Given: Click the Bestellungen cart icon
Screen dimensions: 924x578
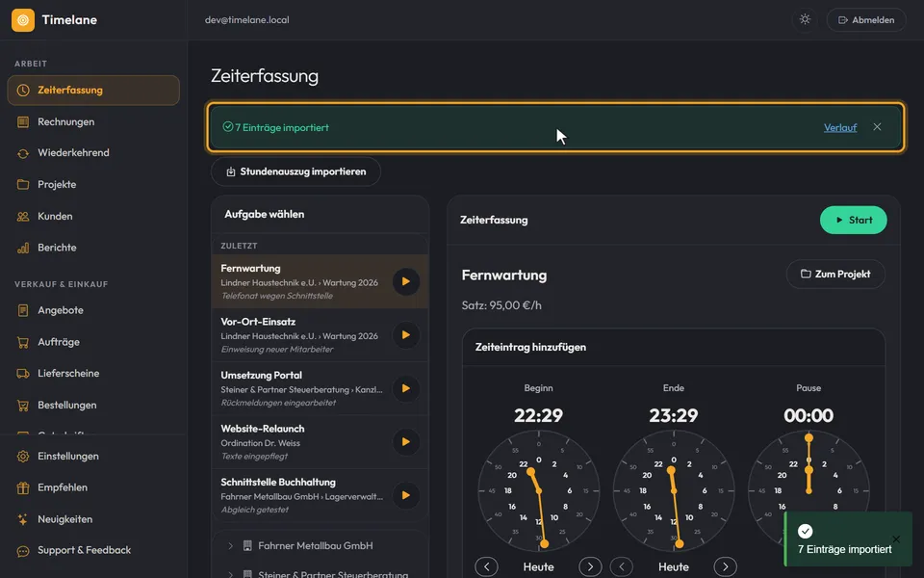Looking at the screenshot, I should point(23,406).
